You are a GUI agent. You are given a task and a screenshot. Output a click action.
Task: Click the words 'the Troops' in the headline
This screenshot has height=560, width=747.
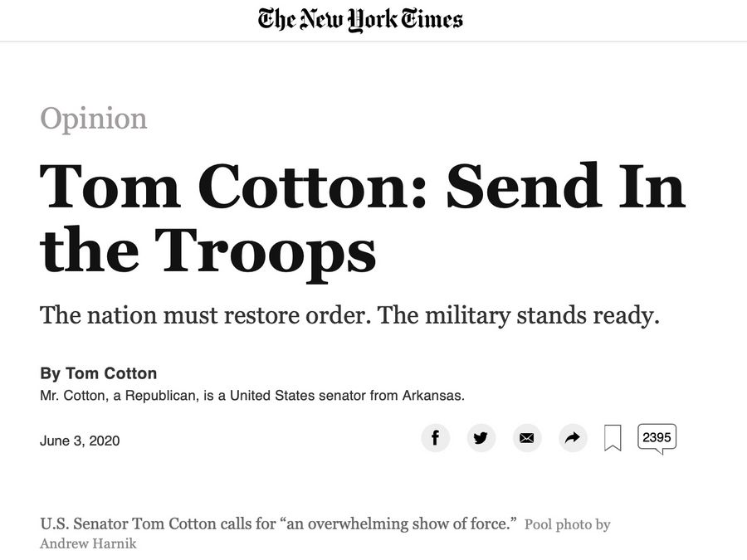click(207, 251)
